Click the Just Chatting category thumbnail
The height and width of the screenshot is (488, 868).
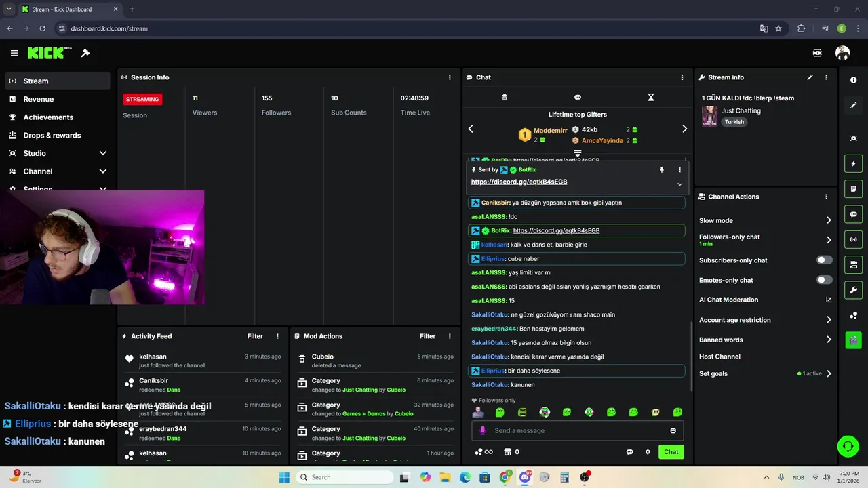[709, 116]
